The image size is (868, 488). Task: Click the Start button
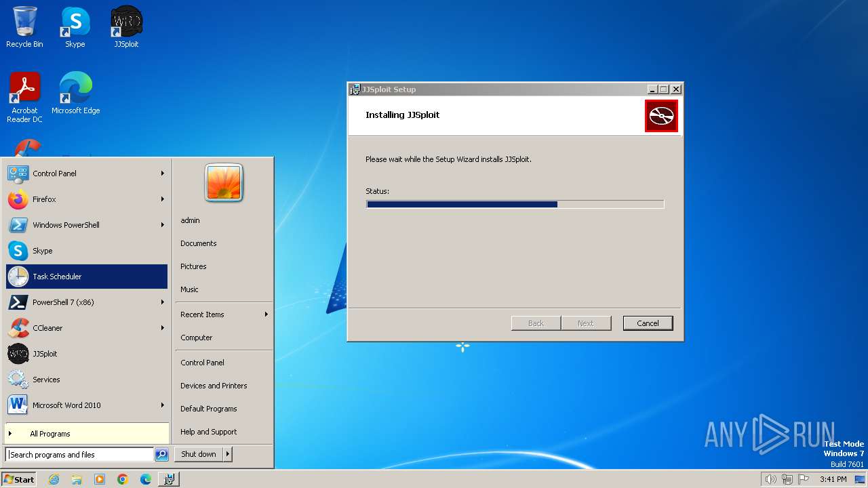[19, 479]
